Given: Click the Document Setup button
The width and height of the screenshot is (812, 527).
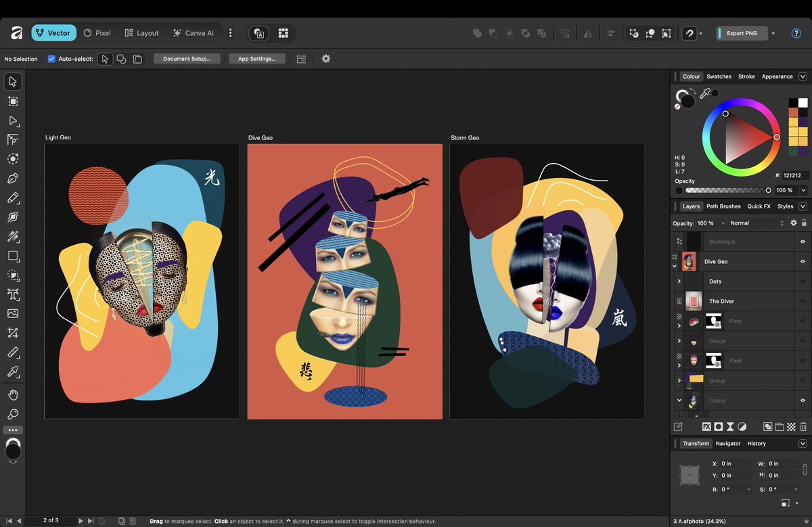Looking at the screenshot, I should pyautogui.click(x=187, y=59).
